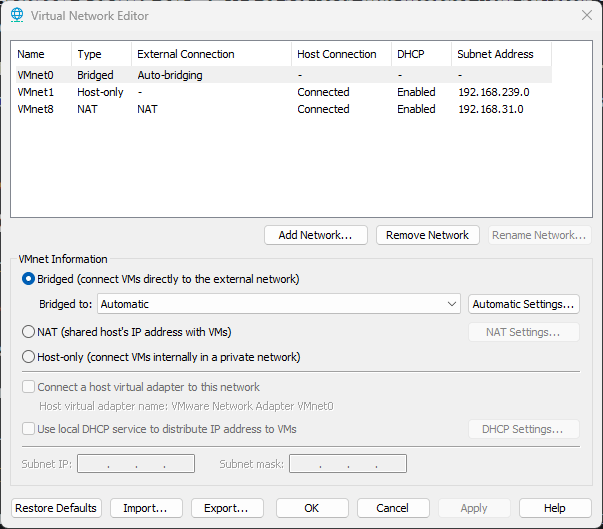This screenshot has height=529, width=603.
Task: Choose the Host-only radio option
Action: [x=29, y=357]
